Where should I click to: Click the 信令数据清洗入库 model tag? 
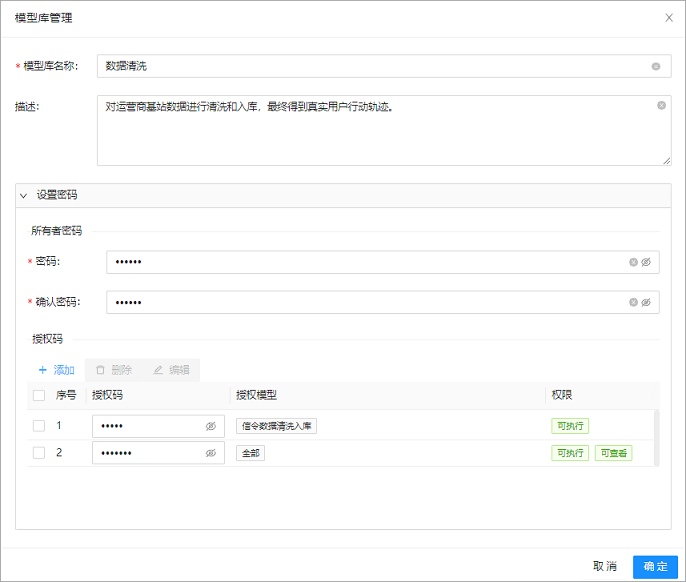(x=276, y=426)
